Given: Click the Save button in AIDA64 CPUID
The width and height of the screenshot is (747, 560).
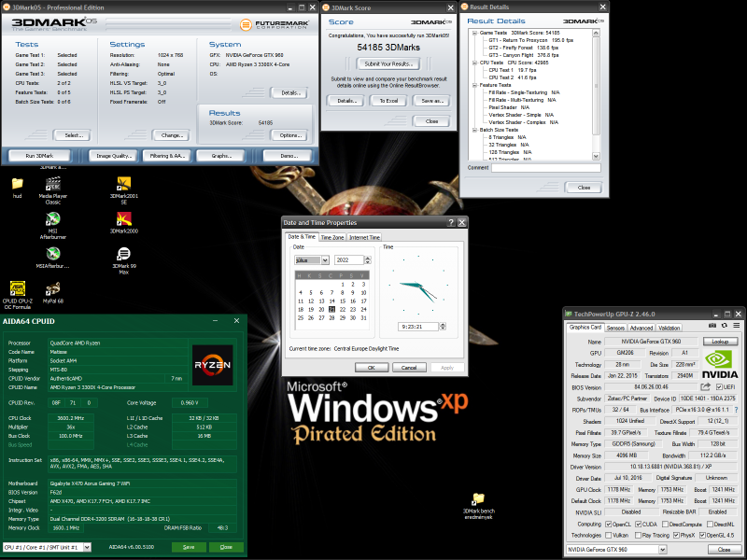Looking at the screenshot, I should click(x=189, y=547).
